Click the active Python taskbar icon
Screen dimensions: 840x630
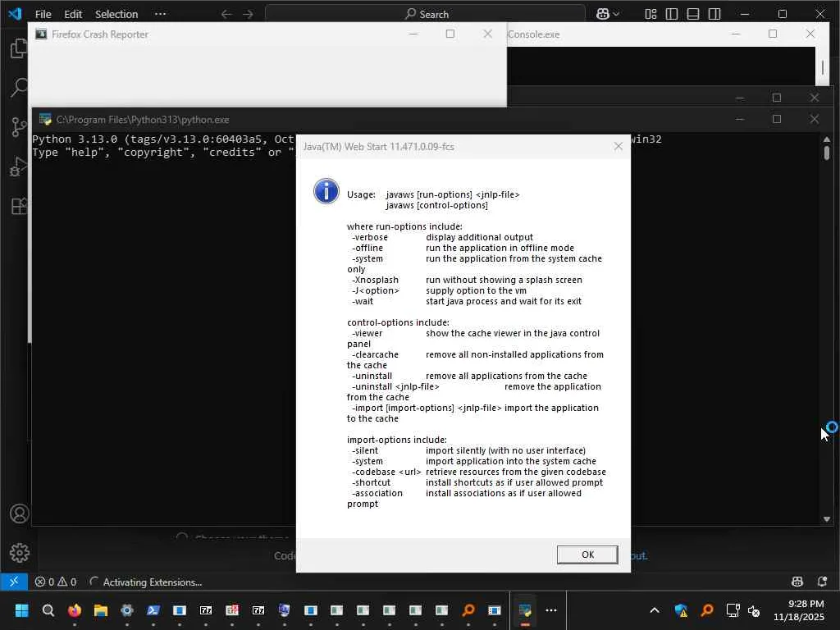[x=525, y=610]
